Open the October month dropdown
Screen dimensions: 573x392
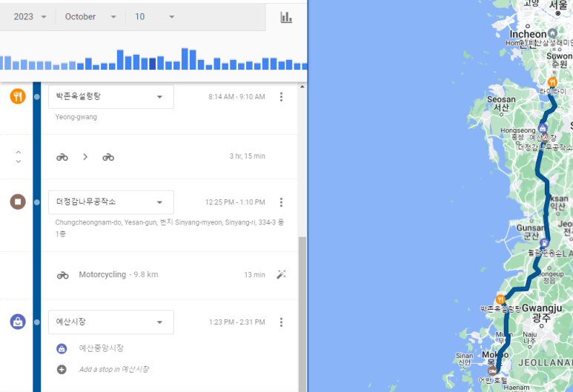coord(90,17)
